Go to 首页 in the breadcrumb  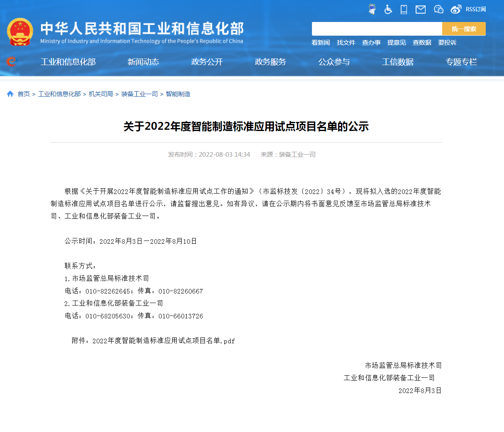[24, 94]
